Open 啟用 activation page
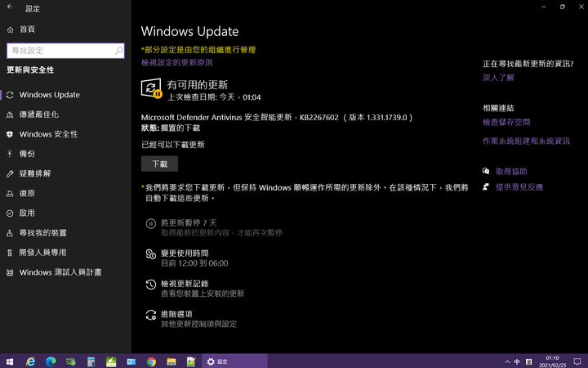This screenshot has width=588, height=368. point(27,213)
